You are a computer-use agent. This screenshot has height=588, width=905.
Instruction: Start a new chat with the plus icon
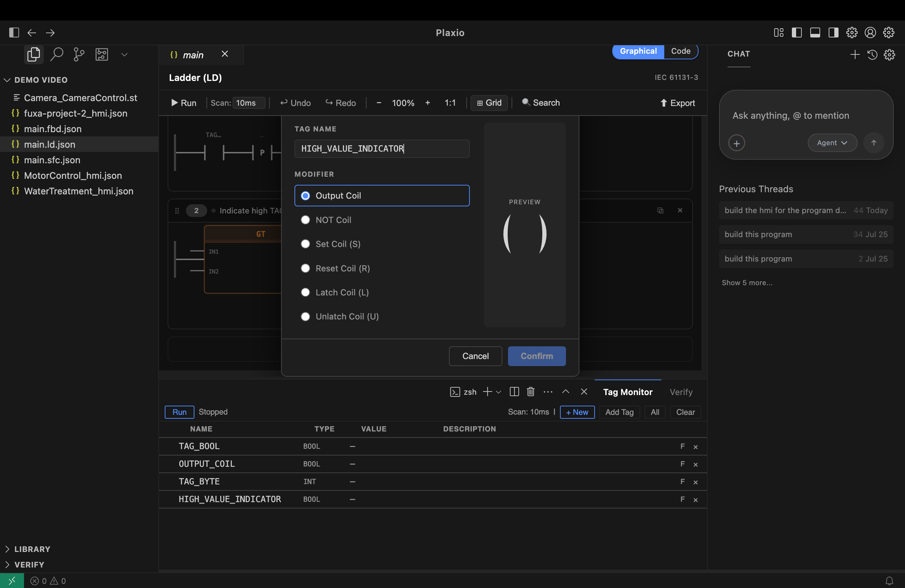pyautogui.click(x=855, y=54)
